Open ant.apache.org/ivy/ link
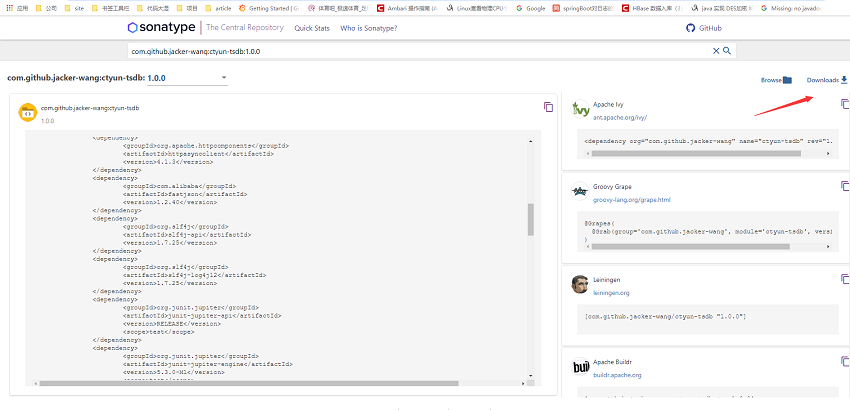 (620, 117)
